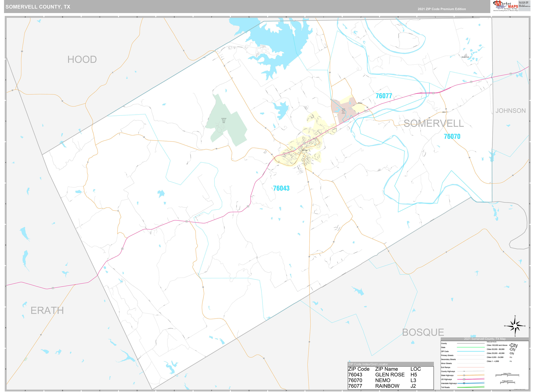Click the toll-free 1-888-434-MAPS number
The image size is (535, 392).
click(x=523, y=3)
